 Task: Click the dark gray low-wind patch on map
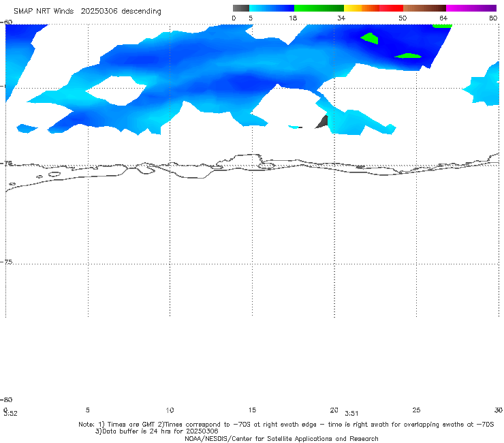click(x=323, y=122)
